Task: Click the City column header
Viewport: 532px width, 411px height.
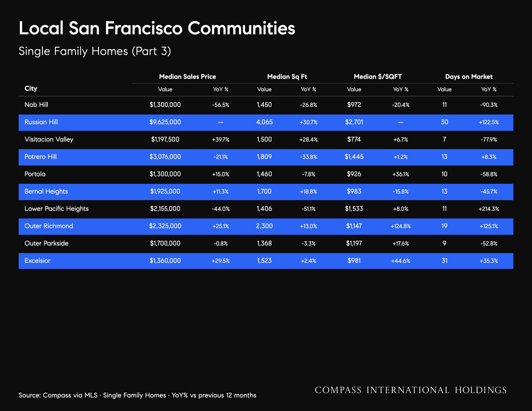Action: (x=31, y=89)
